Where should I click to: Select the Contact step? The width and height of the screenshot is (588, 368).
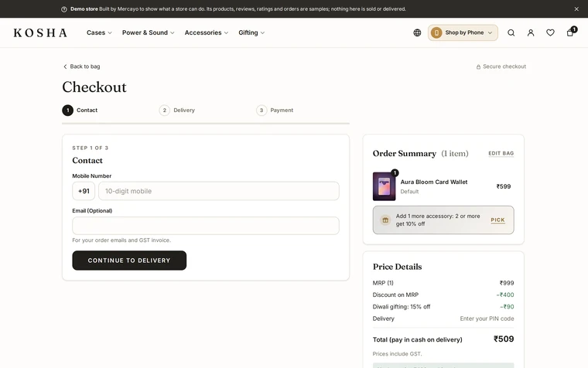(x=80, y=111)
